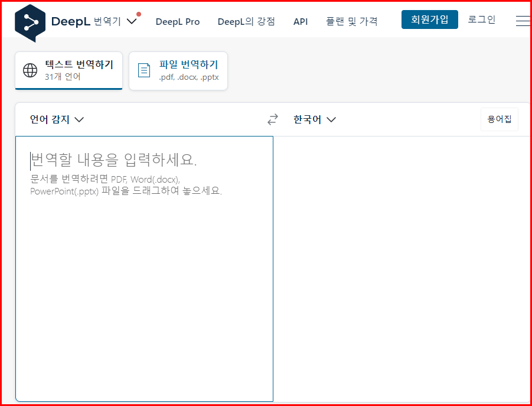Open the 한국어 target language dropdown

[315, 119]
